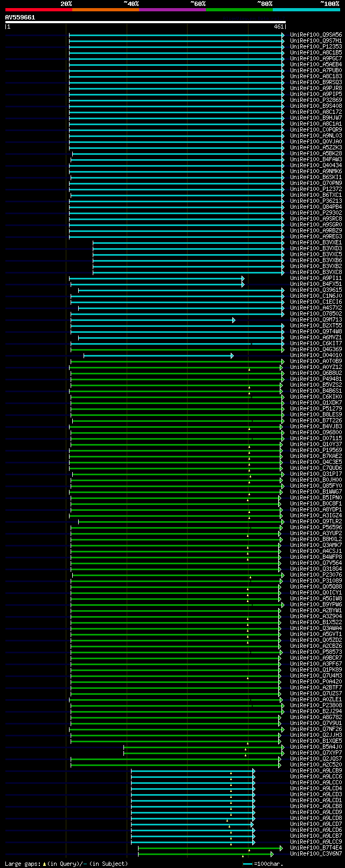
Task: Click the cyan alignment bar for UniRef100_Q9M713
Action: [153, 320]
